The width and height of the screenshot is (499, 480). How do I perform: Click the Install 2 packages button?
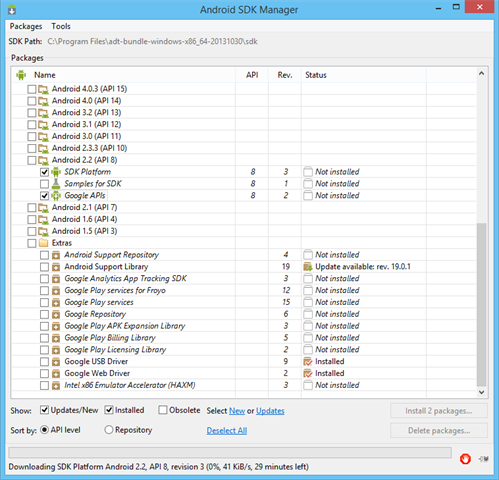point(439,411)
